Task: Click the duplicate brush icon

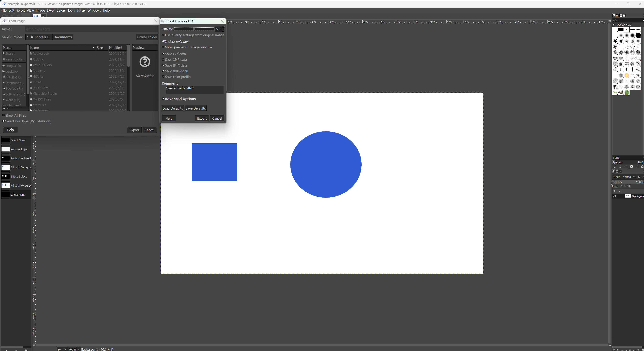Action: point(626,167)
